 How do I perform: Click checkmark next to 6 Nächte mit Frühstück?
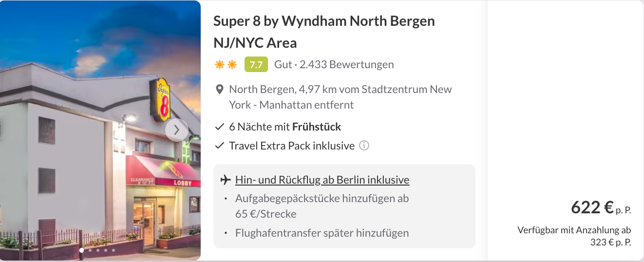220,127
